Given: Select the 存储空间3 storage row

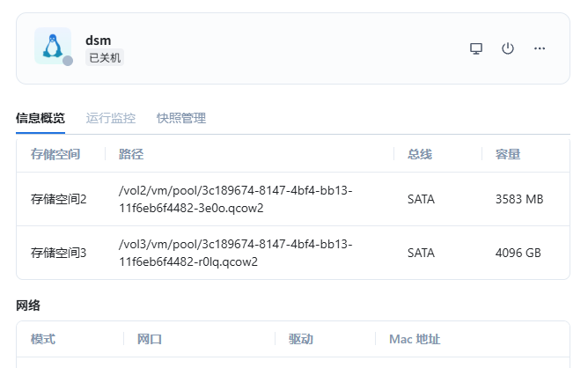Looking at the screenshot, I should point(59,253).
